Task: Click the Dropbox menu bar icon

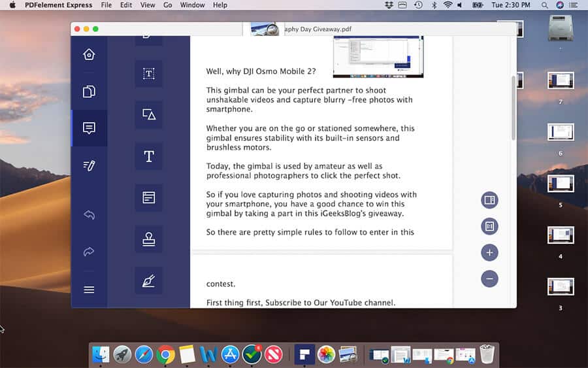Action: tap(389, 5)
